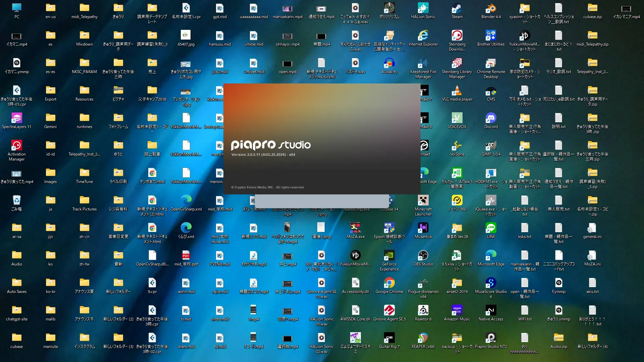This screenshot has height=362, width=644.
Task: Select the midi_Telepathy folder
Action: coord(84,8)
